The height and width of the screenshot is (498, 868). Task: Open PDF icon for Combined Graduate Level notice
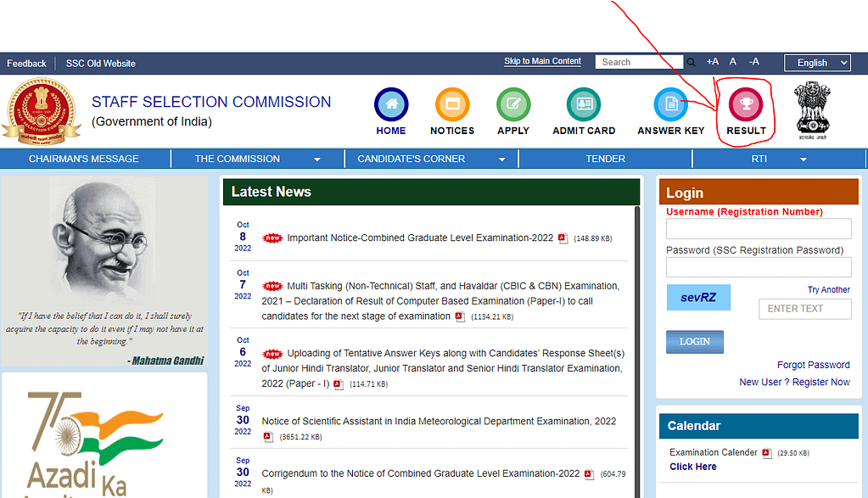(563, 238)
